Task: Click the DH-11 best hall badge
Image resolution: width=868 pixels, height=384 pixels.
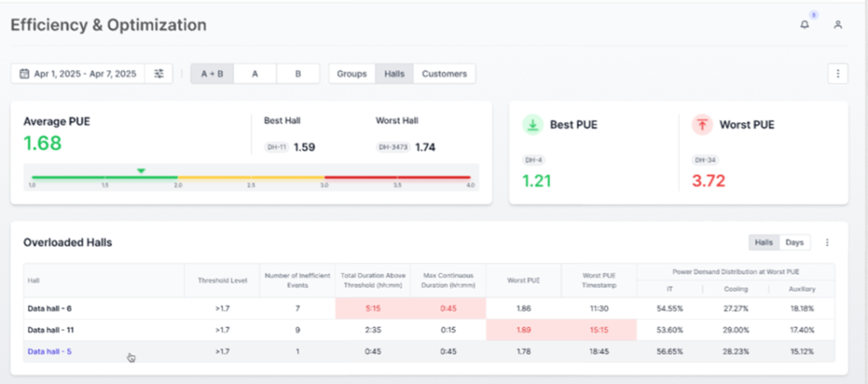Action: tap(277, 147)
